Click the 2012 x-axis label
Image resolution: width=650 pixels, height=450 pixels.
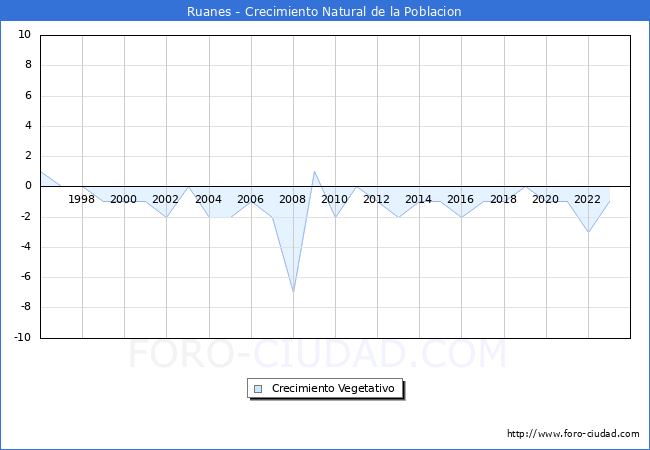pos(376,199)
